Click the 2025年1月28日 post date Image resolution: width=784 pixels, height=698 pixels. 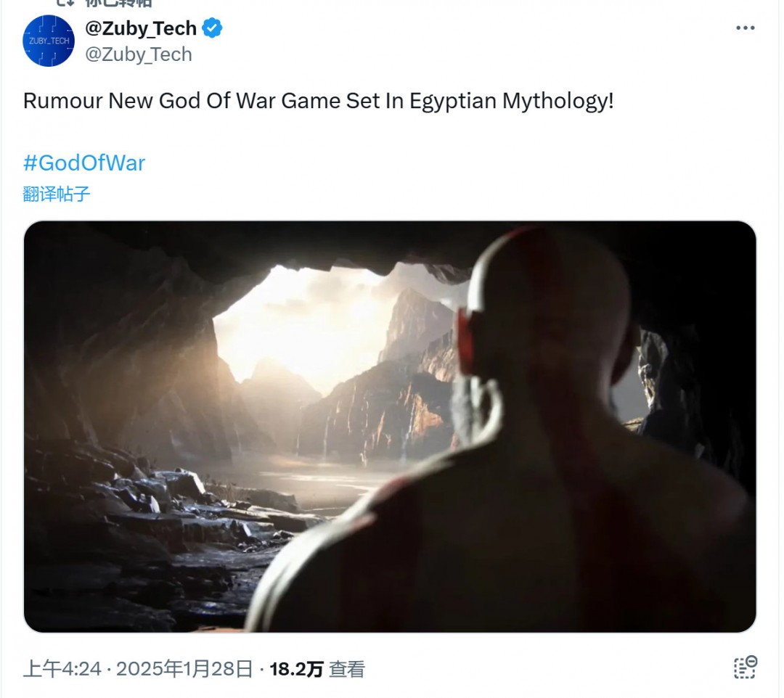pyautogui.click(x=184, y=669)
